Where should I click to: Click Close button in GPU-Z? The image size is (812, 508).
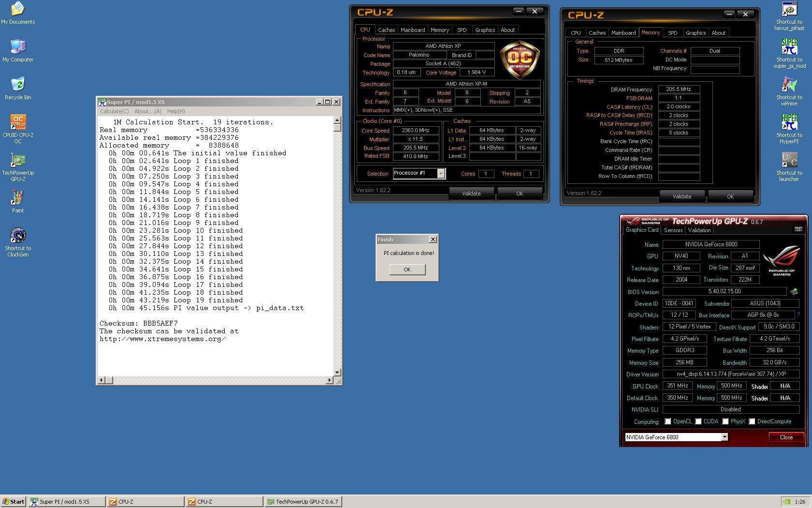[x=786, y=437]
